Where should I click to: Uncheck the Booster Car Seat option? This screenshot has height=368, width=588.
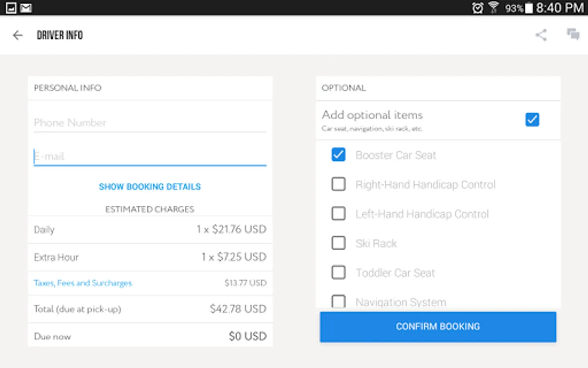click(339, 155)
